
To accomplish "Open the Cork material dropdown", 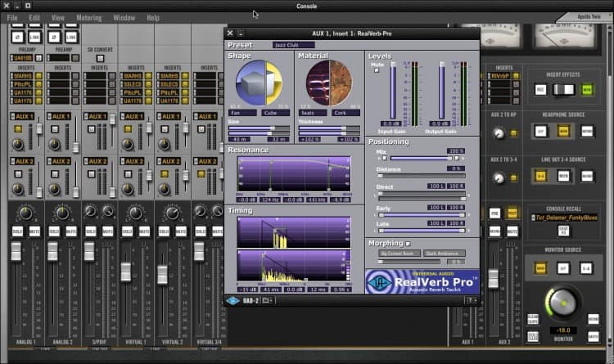I will (345, 113).
